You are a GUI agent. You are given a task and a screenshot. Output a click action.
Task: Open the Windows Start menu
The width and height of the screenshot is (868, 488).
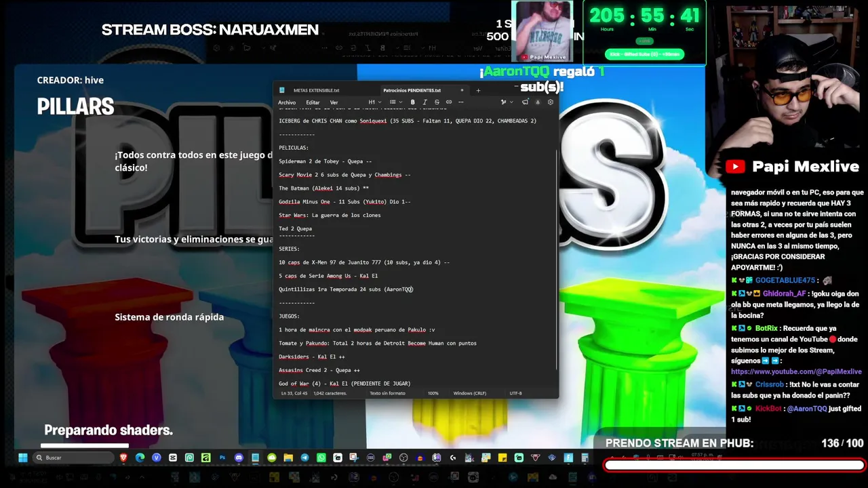click(x=22, y=458)
